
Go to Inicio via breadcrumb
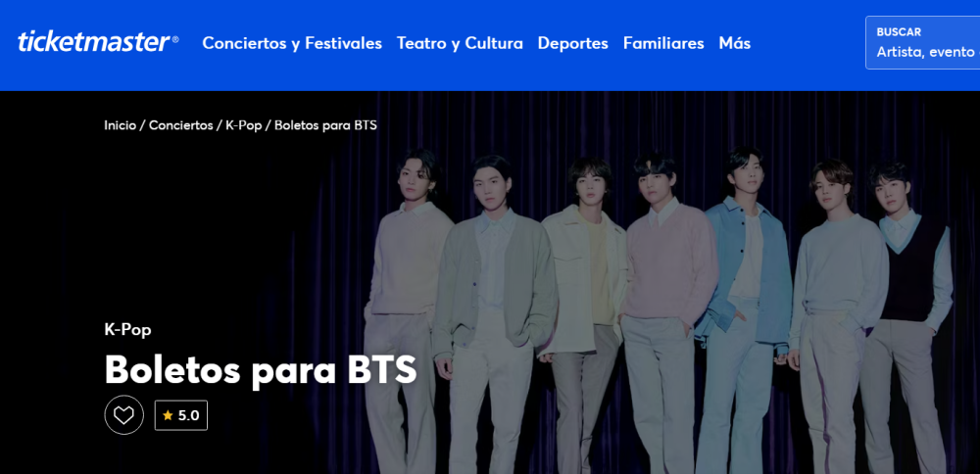[120, 125]
